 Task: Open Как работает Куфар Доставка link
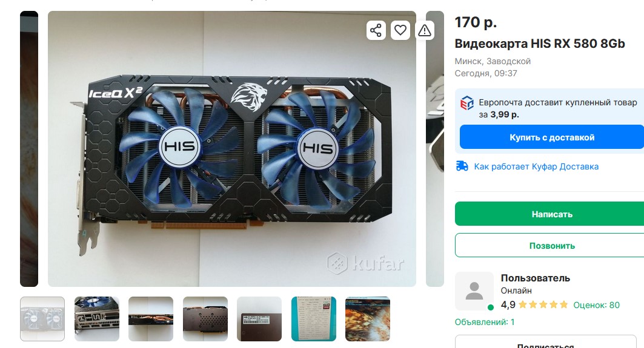pos(536,166)
